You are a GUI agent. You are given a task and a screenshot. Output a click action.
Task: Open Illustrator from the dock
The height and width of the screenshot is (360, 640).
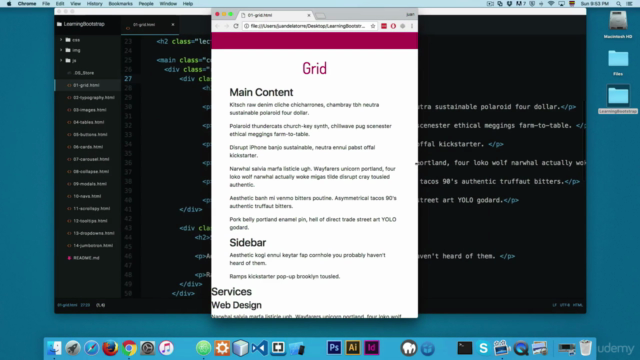353,348
